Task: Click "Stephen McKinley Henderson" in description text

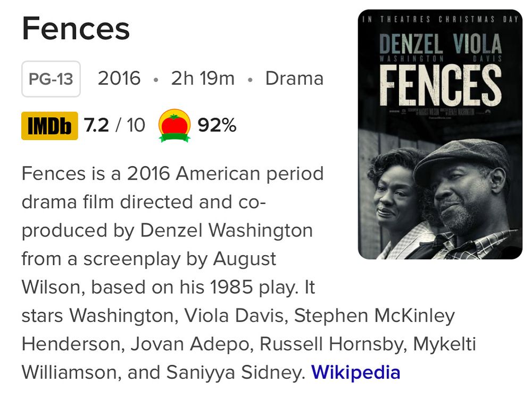Action: 375,315
